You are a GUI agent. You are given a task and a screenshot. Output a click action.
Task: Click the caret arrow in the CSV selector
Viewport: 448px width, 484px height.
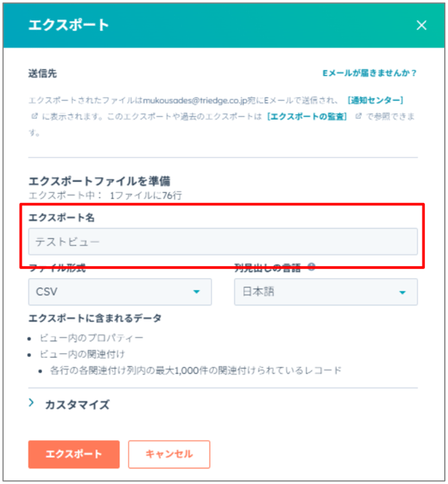click(x=196, y=292)
